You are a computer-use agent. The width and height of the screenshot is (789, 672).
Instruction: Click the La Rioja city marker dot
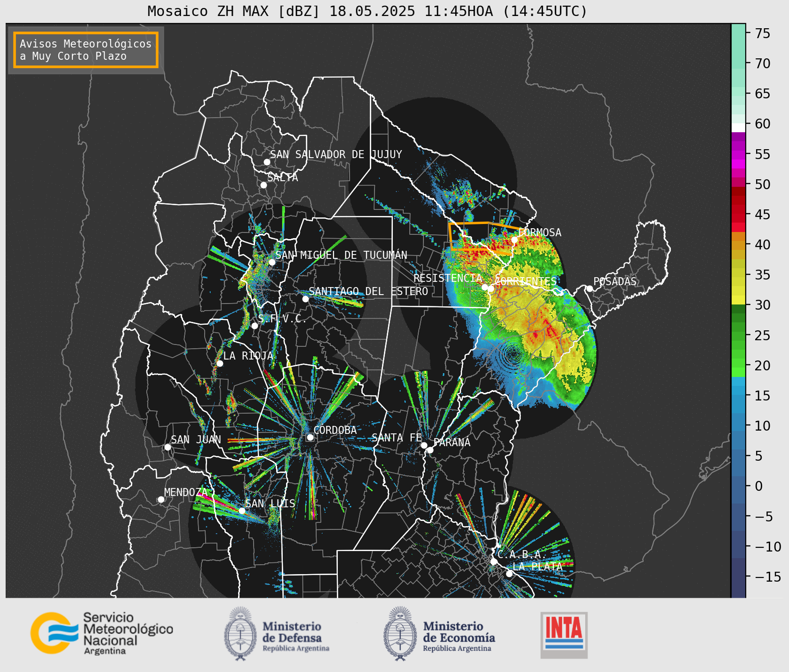pos(220,363)
